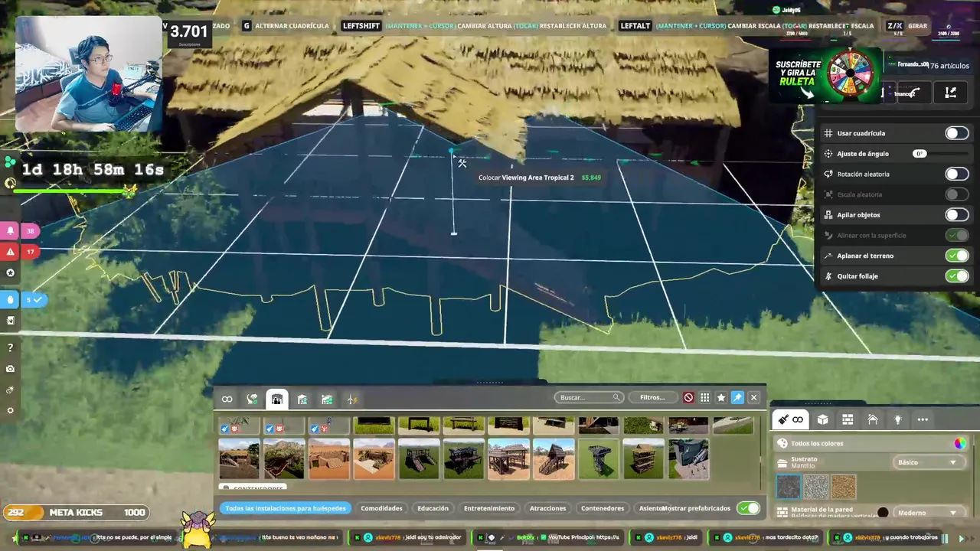This screenshot has height=551, width=980.
Task: Select the first thatched hut thumbnail
Action: 239,458
